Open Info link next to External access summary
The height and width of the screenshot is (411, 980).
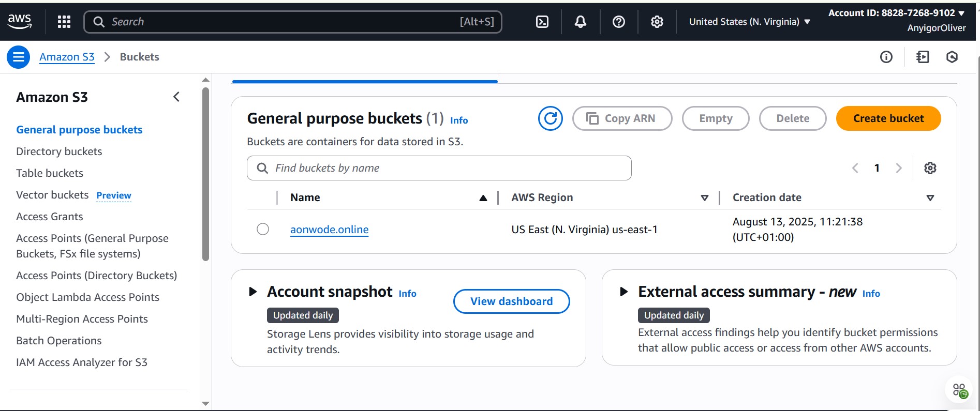871,294
